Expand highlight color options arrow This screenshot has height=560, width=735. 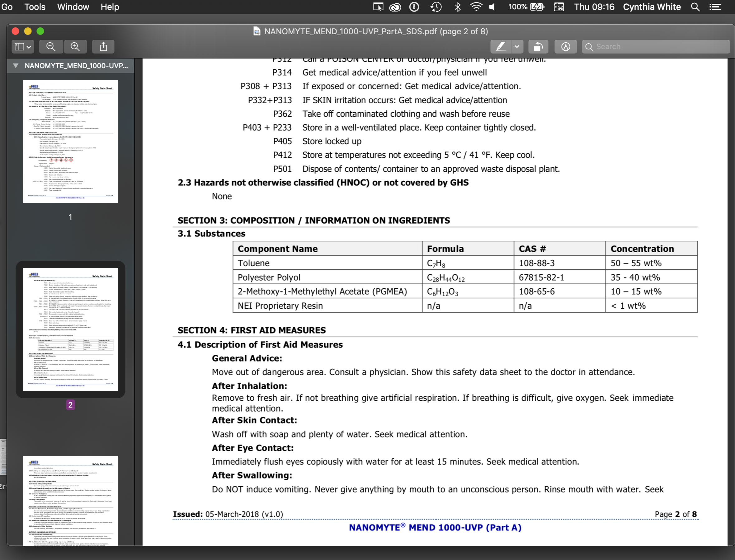pos(517,47)
